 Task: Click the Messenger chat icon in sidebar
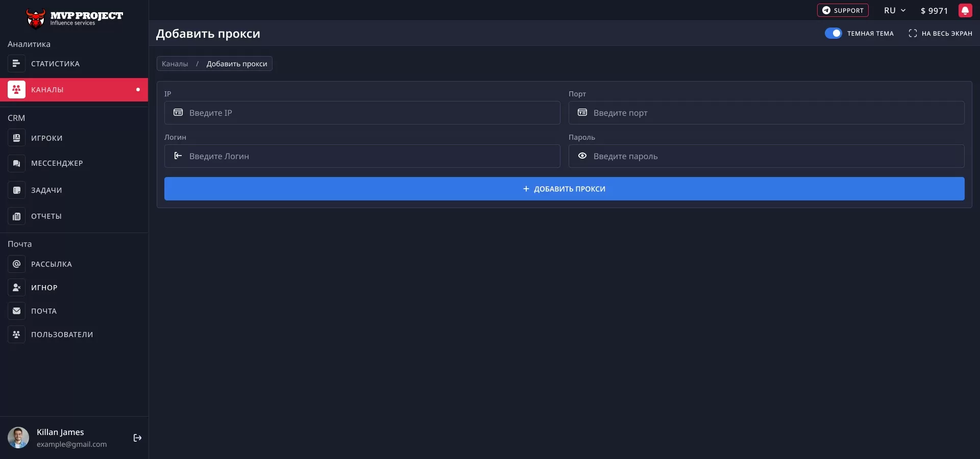pos(16,164)
